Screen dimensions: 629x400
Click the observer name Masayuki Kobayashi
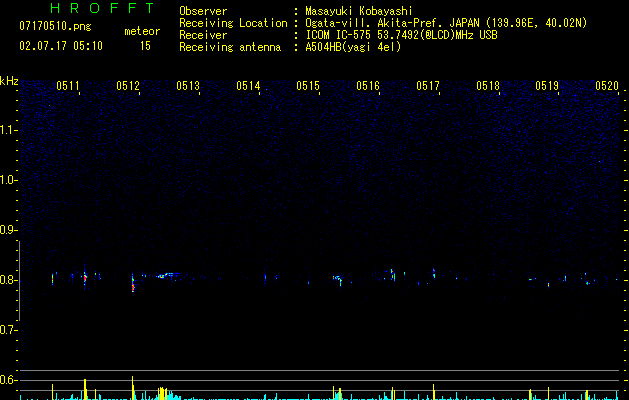click(359, 11)
